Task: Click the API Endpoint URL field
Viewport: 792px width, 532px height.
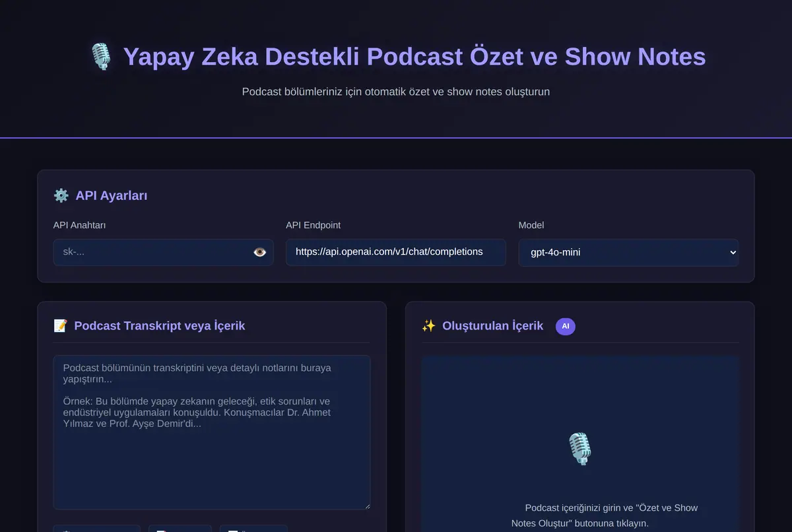Action: point(396,252)
